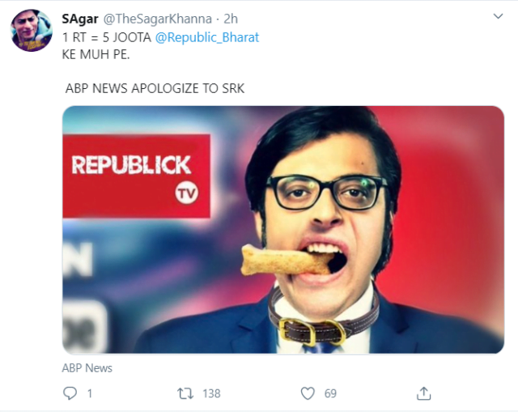Viewport: 518px width, 420px height.
Task: Click the reply speech bubble icon
Action: (x=69, y=393)
